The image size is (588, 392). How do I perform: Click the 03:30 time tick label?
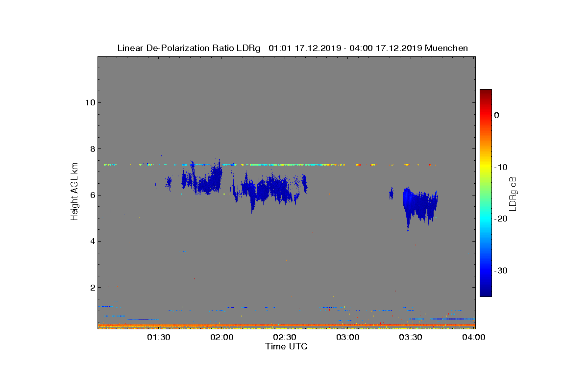412,337
